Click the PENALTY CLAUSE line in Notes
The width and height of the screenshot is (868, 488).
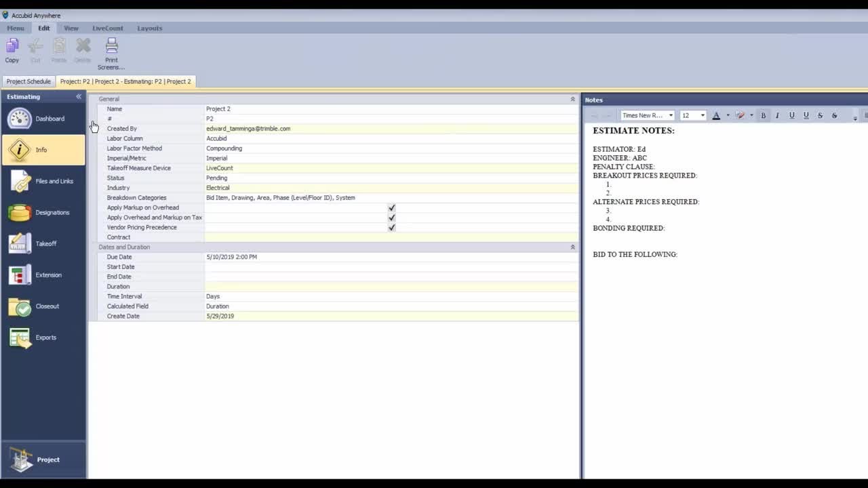pos(624,167)
